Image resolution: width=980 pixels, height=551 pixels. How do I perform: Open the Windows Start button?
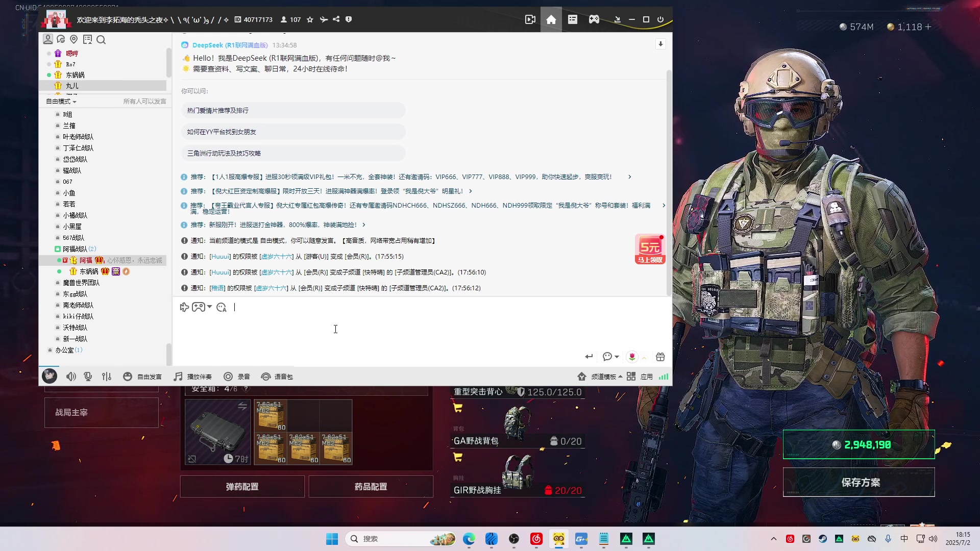332,539
